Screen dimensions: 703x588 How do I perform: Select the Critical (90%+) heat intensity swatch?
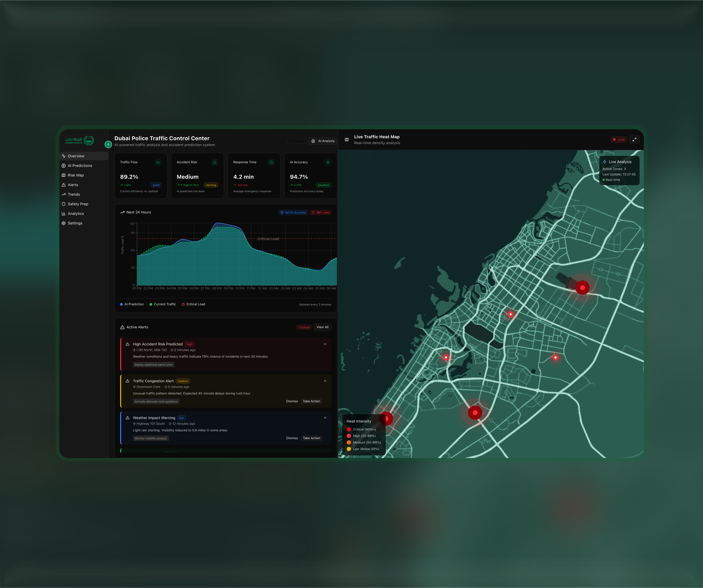(x=349, y=429)
